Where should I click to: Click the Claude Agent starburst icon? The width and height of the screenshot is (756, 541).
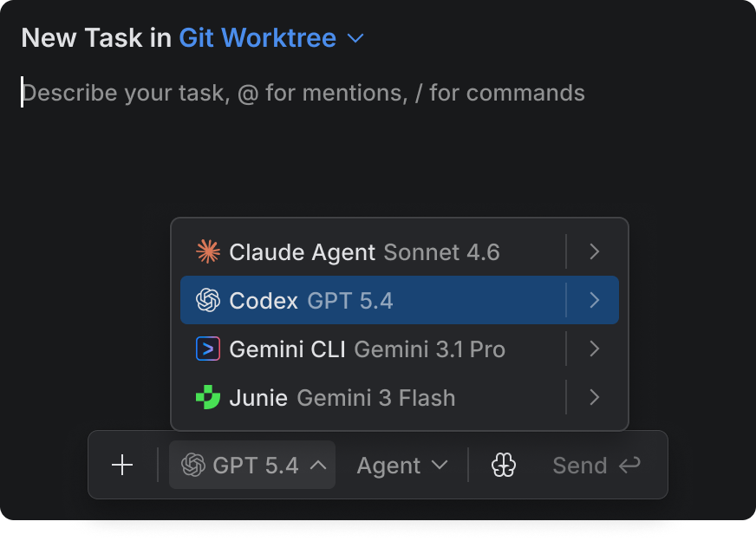point(208,252)
